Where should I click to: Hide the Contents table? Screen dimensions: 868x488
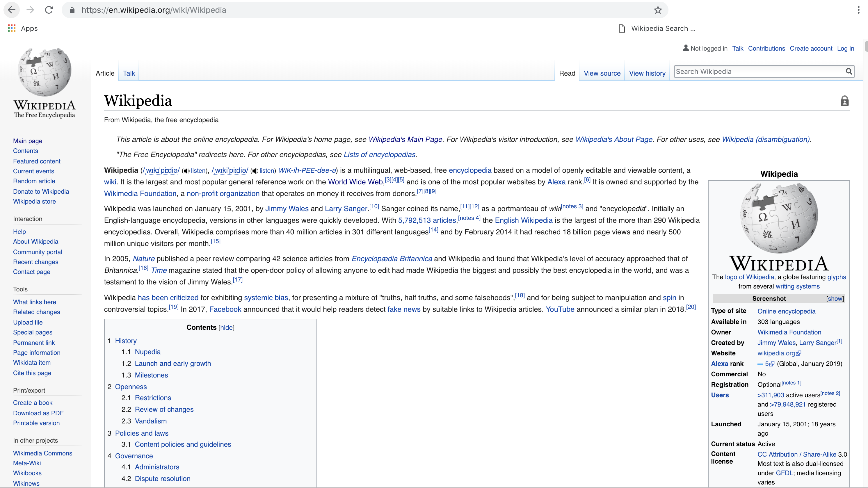(x=226, y=328)
